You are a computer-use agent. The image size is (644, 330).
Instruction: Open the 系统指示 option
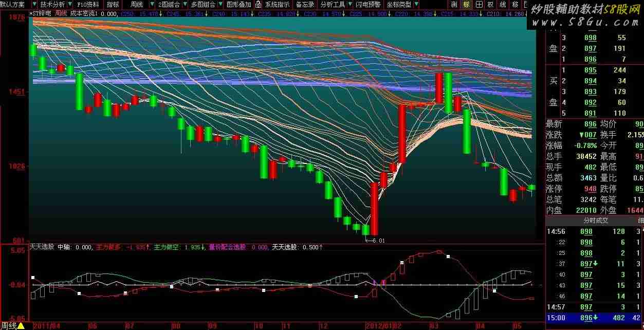click(x=277, y=4)
